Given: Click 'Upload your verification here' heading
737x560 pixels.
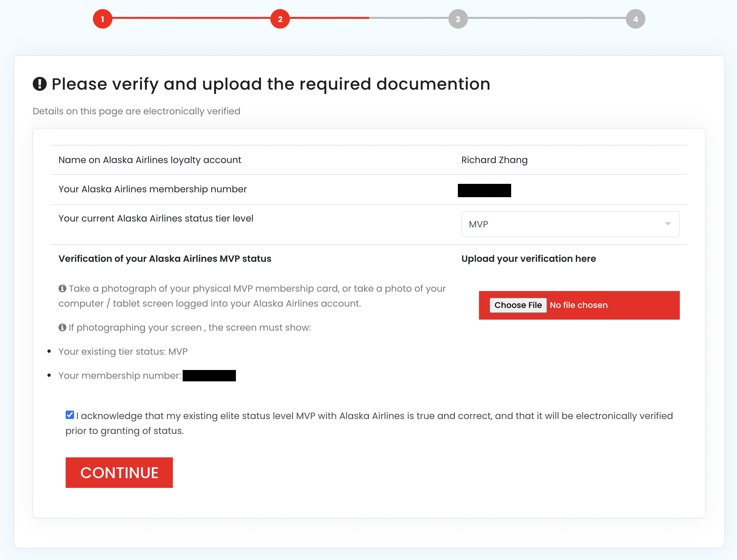Looking at the screenshot, I should 529,259.
